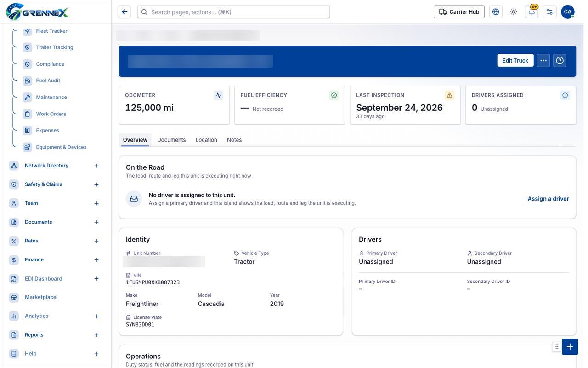588x368 pixels.
Task: Expand the Reports section
Action: 96,335
